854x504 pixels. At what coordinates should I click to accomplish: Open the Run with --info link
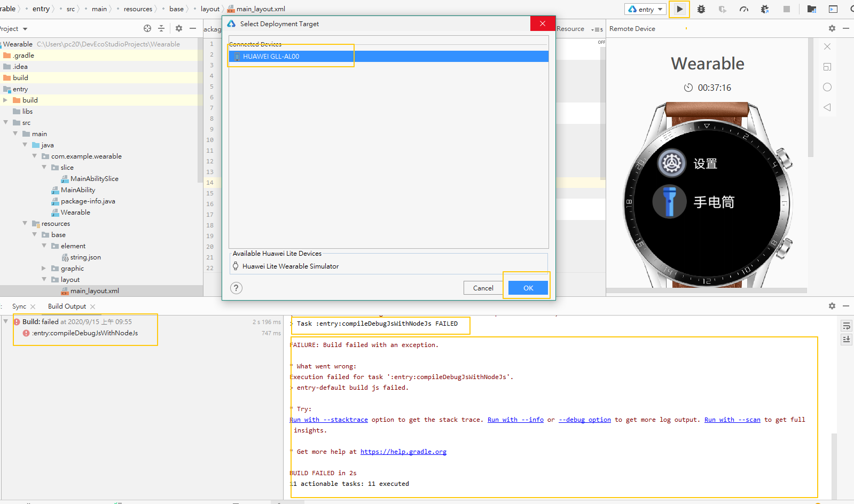pyautogui.click(x=515, y=420)
